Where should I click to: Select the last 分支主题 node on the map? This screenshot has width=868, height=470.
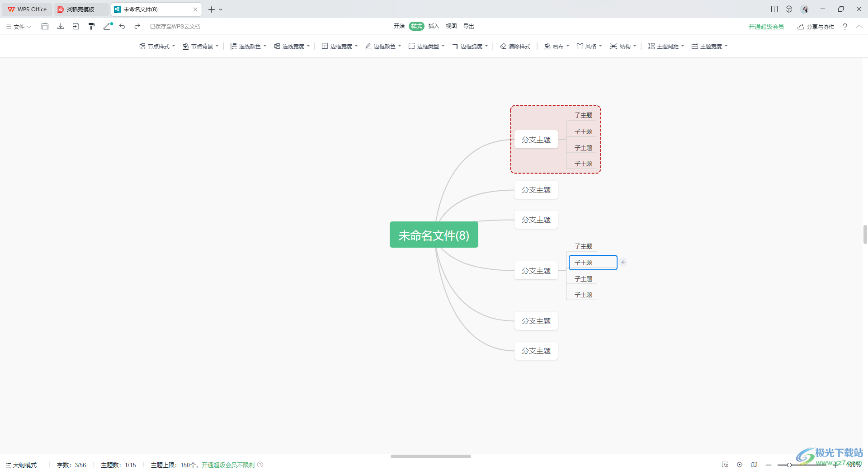536,351
